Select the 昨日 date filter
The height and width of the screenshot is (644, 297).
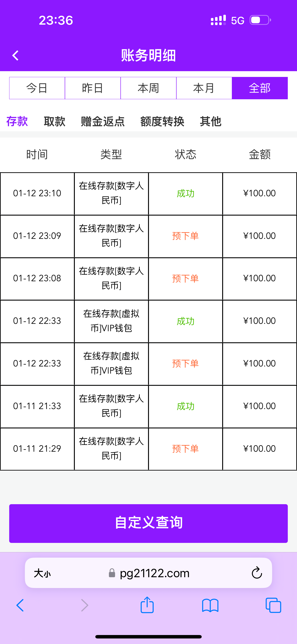click(x=93, y=88)
